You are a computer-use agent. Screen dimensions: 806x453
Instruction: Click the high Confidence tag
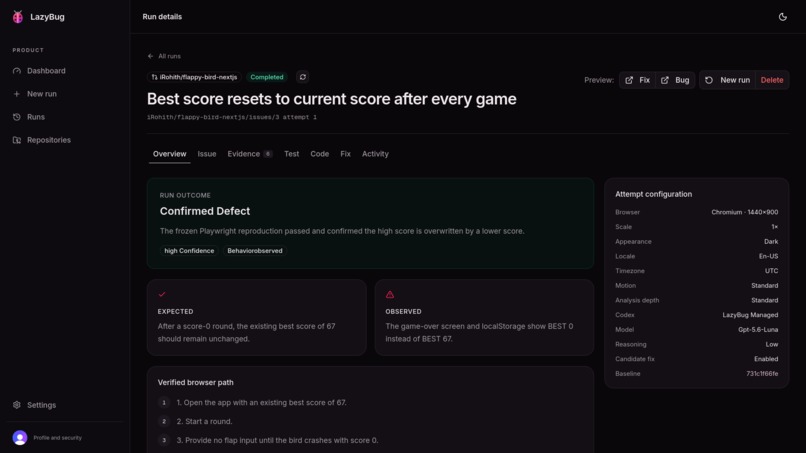click(189, 251)
